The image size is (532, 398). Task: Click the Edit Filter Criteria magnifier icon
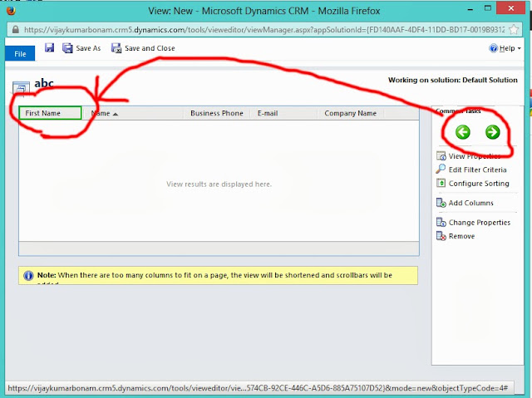click(x=441, y=169)
